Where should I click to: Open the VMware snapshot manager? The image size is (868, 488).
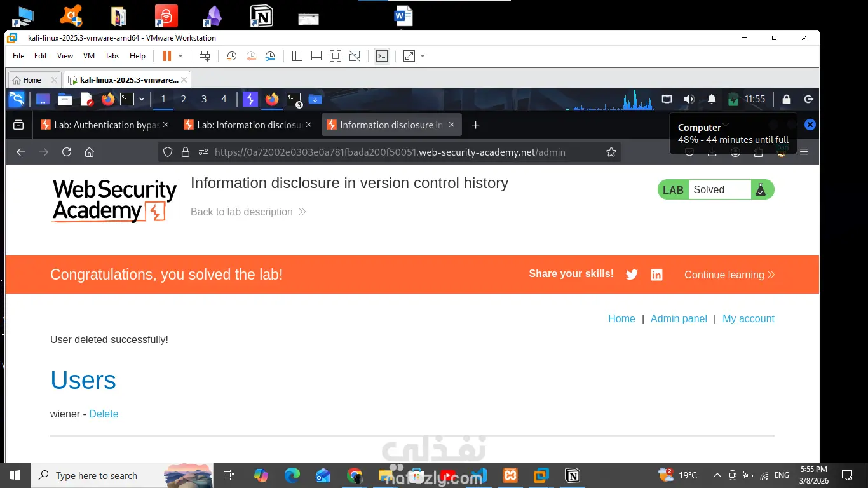271,56
